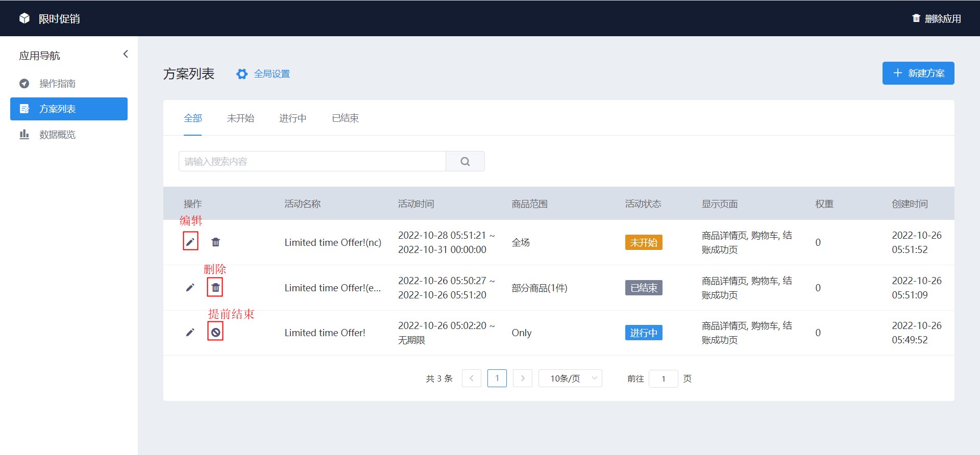Collapse the 应用导航 sidebar with the chevron
The height and width of the screenshot is (455, 980).
click(126, 54)
